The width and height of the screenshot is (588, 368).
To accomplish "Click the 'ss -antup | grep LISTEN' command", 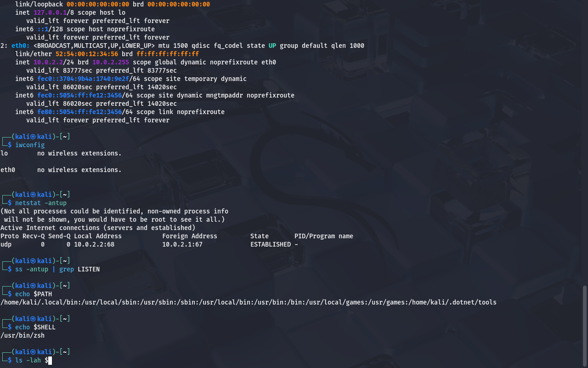I will pos(57,269).
